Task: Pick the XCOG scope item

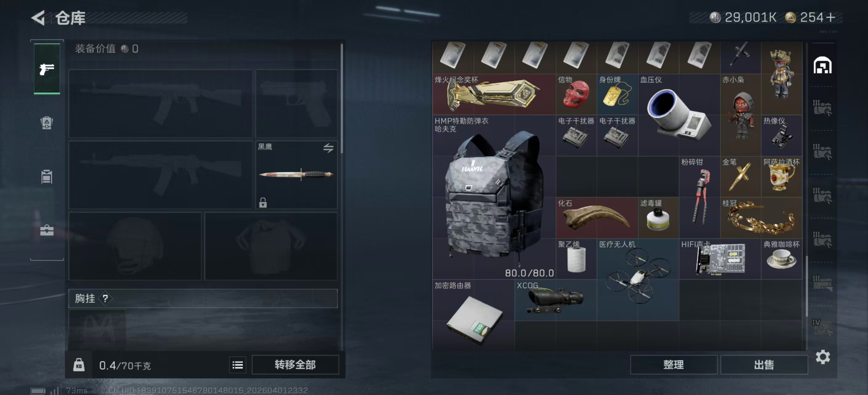Action: pyautogui.click(x=556, y=300)
